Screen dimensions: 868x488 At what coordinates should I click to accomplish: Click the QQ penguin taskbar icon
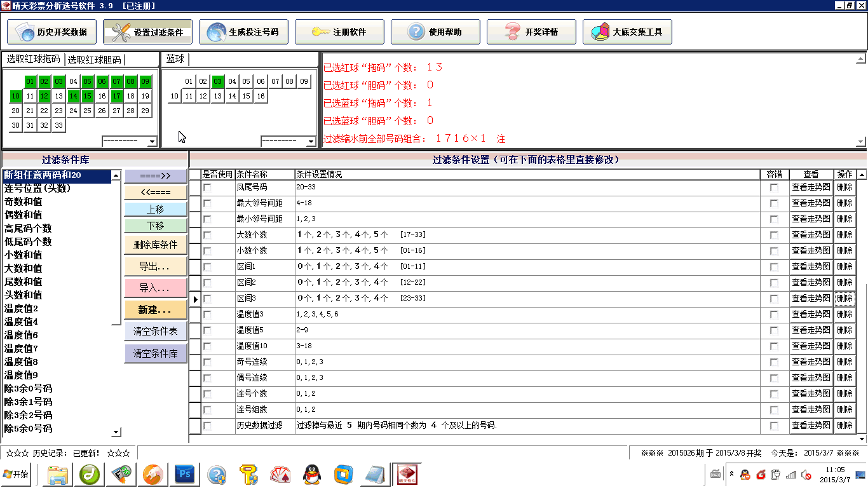pos(311,474)
